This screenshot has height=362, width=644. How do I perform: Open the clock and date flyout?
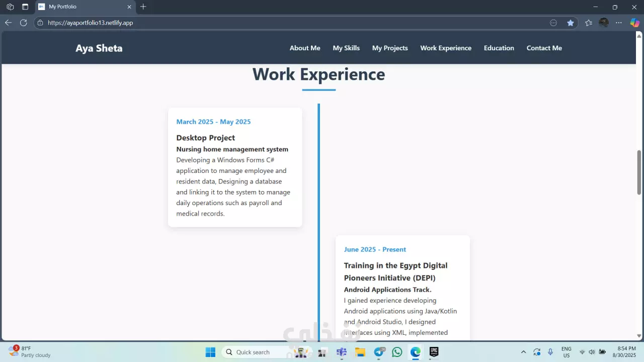point(624,352)
